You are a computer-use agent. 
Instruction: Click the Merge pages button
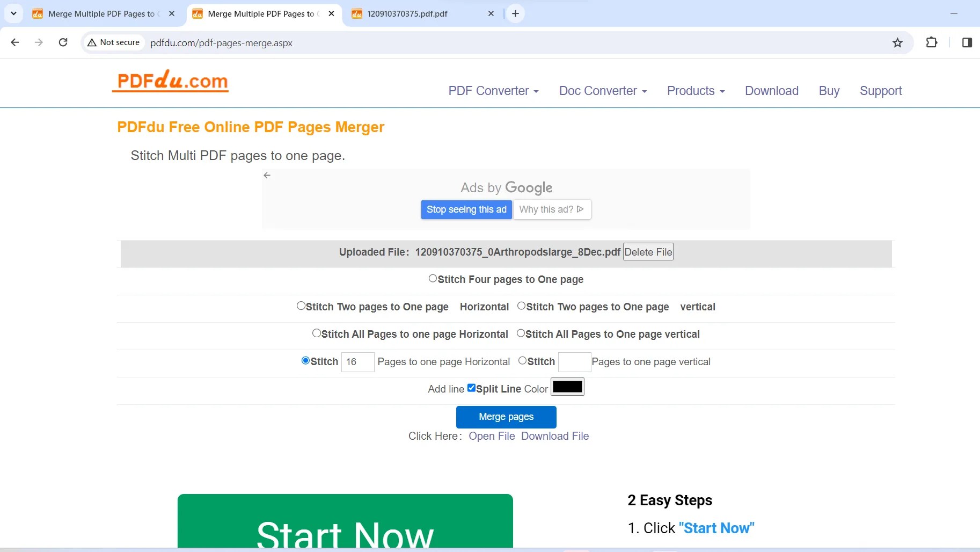(506, 417)
